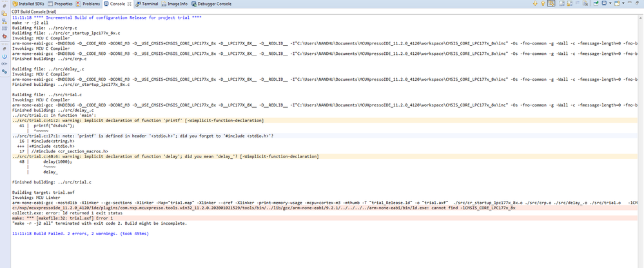Click the '+#include <stdio.h>' suggestion line

pyautogui.click(x=52, y=146)
